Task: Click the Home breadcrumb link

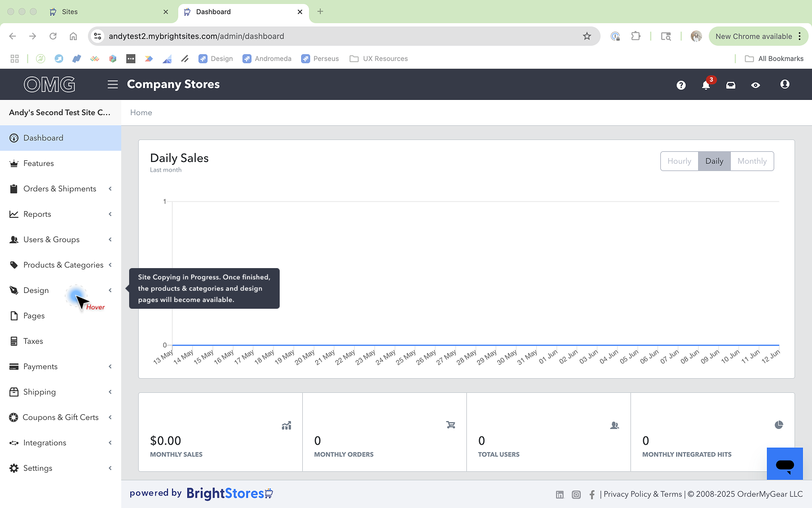Action: [141, 113]
